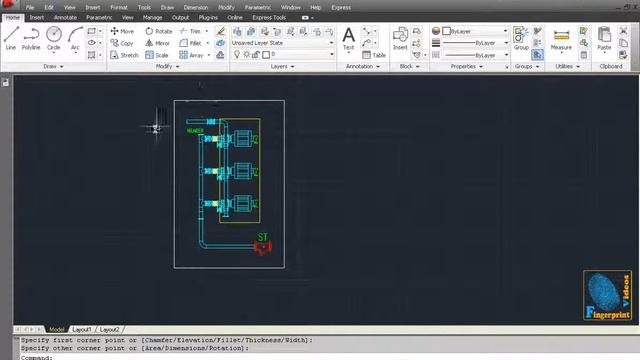Toggle layer lock padlock icon
The width and height of the screenshot is (640, 360).
(256, 54)
